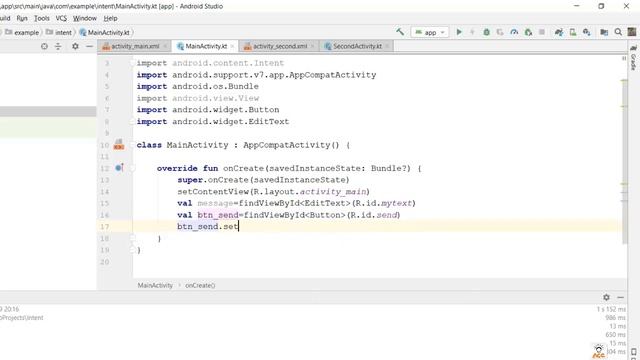
Task: Click the fold end marker at line 18
Action: (x=132, y=238)
